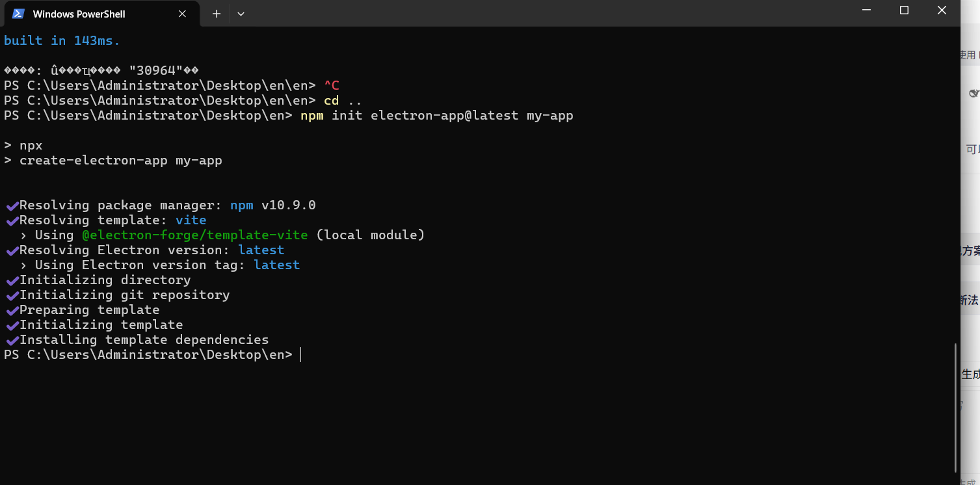Image resolution: width=980 pixels, height=485 pixels.
Task: Open the new tab profile dropdown
Action: (x=241, y=14)
